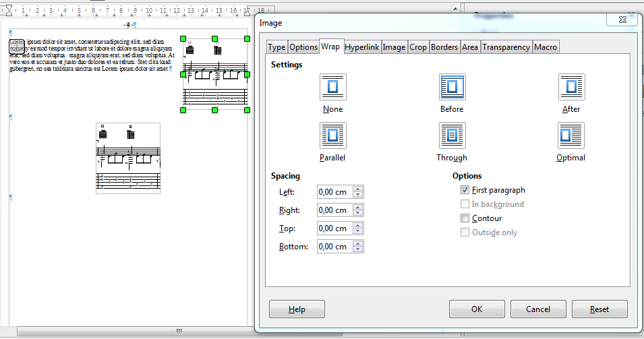Choose the Before wrap setting icon
The height and width of the screenshot is (339, 644).
[x=452, y=87]
